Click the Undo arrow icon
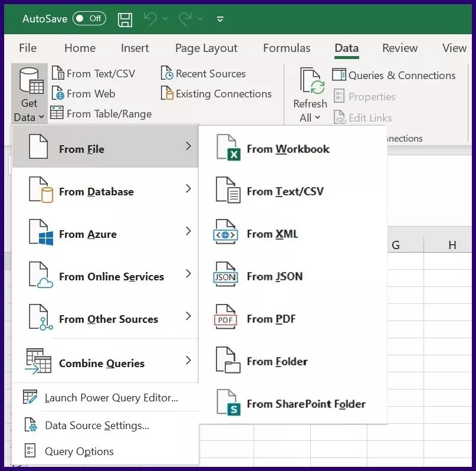This screenshot has width=476, height=471. (x=151, y=19)
